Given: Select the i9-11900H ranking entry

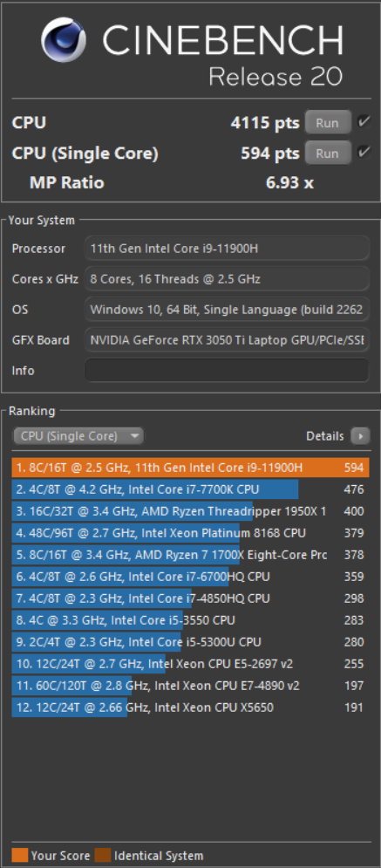Looking at the screenshot, I should tap(190, 468).
